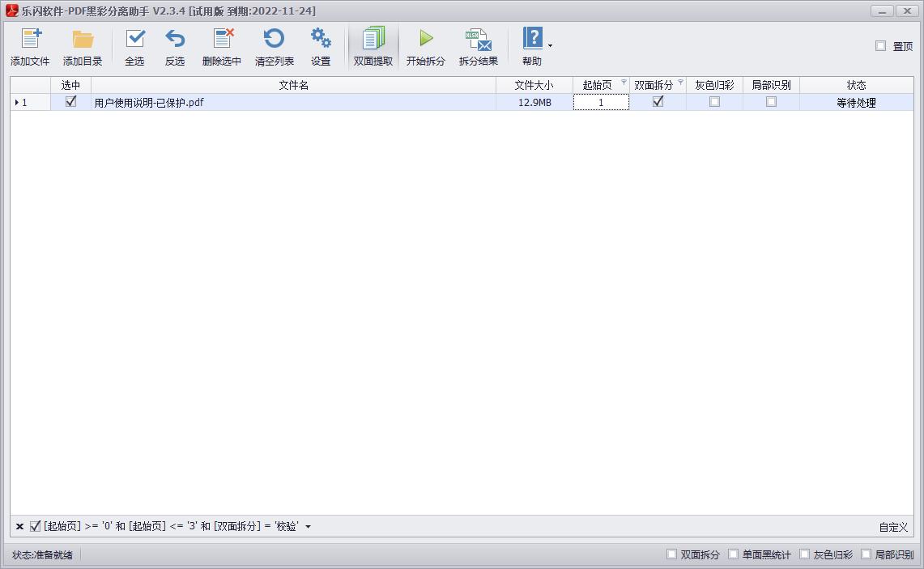Click the 删除选中 delete selected icon

click(x=222, y=39)
